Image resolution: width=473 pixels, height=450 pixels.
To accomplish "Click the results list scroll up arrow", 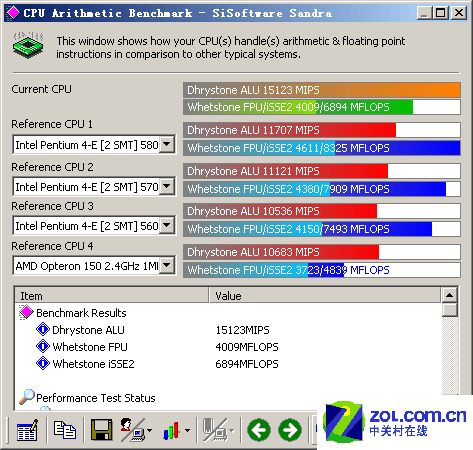I will (x=449, y=295).
